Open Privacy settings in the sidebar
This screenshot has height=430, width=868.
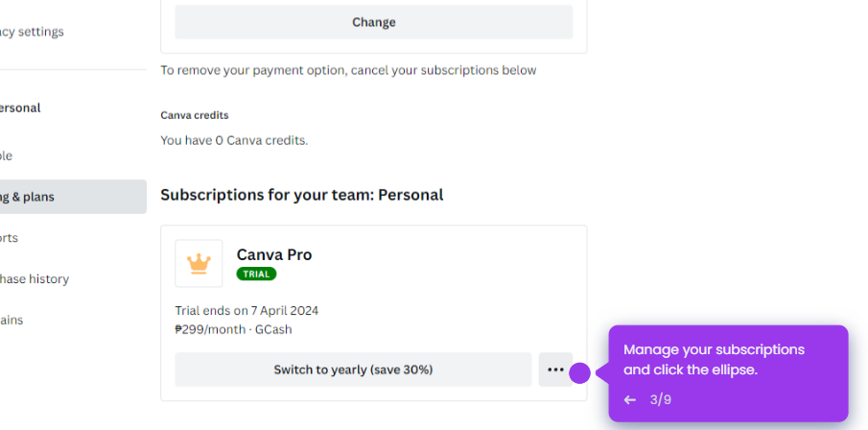(x=33, y=32)
